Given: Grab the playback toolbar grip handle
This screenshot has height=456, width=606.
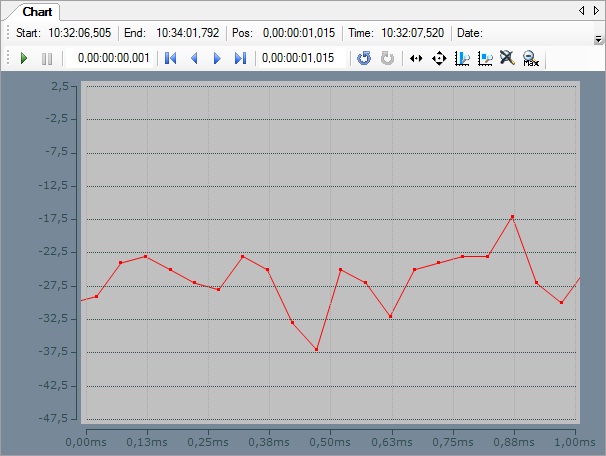Looking at the screenshot, I should pyautogui.click(x=8, y=58).
